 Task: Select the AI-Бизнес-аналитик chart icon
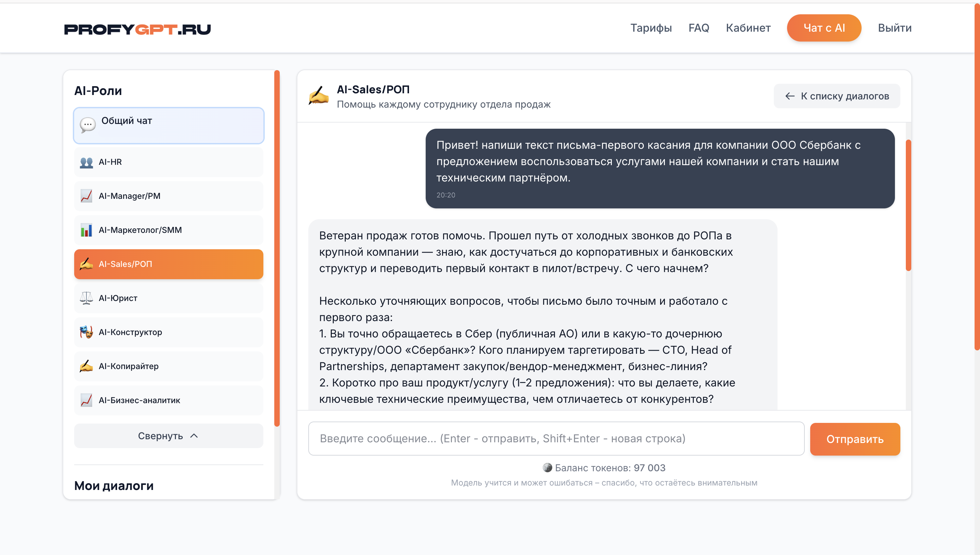pyautogui.click(x=86, y=400)
